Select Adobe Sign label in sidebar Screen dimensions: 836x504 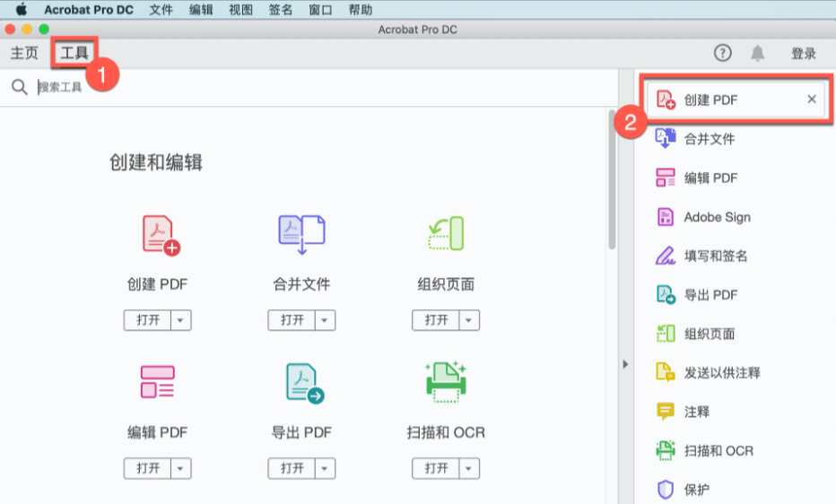click(x=717, y=217)
